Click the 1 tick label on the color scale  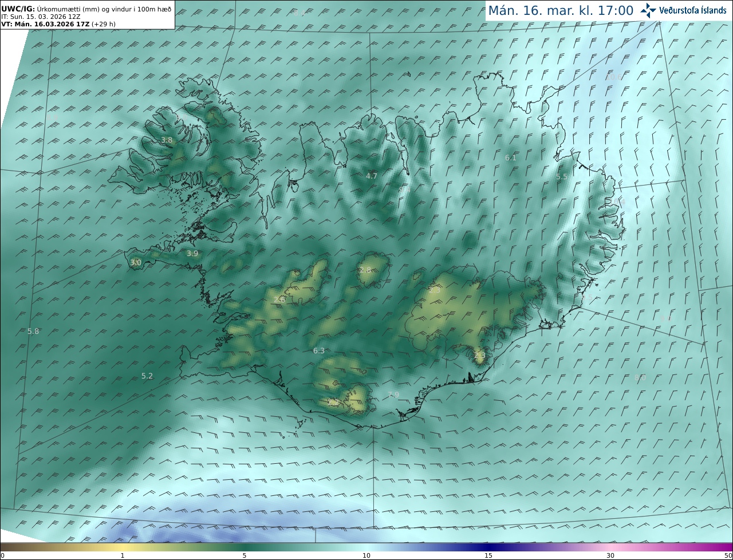click(123, 555)
